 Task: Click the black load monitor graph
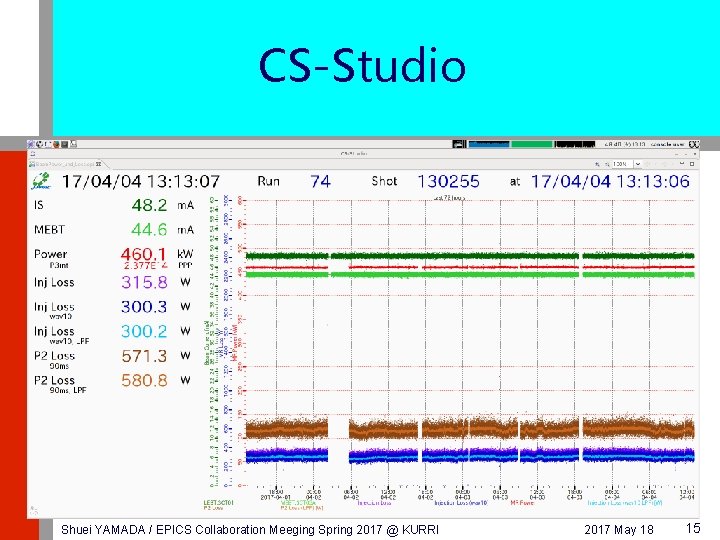[x=575, y=144]
